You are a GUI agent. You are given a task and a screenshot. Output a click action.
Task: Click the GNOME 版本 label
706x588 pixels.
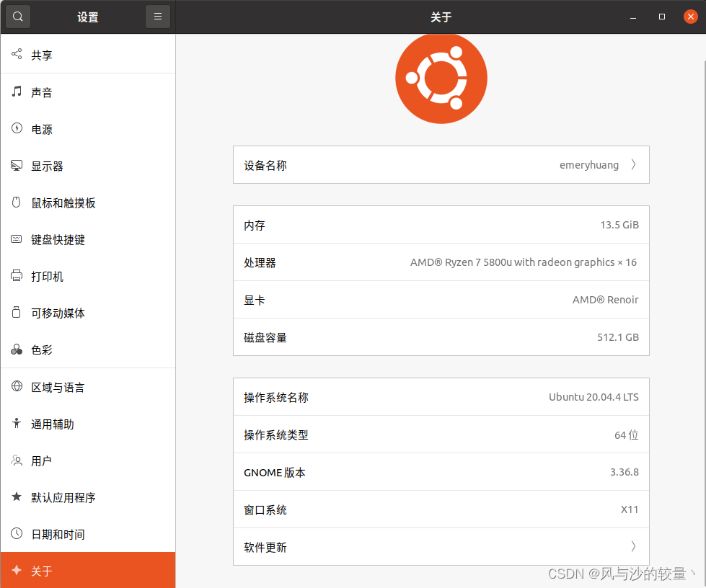click(275, 473)
